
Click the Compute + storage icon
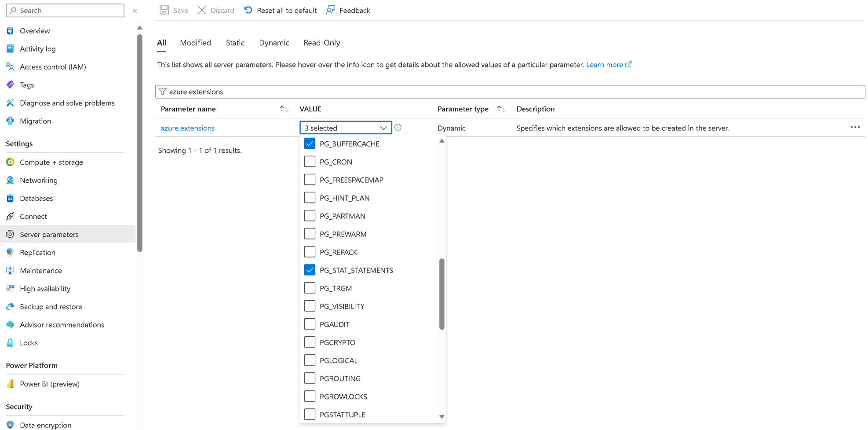point(10,162)
